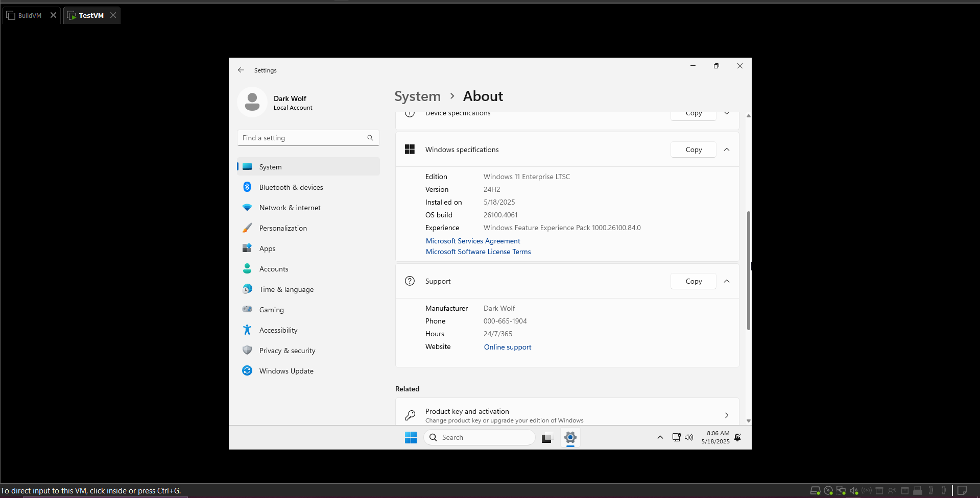Open Accessibility settings category
The width and height of the screenshot is (980, 498).
point(308,330)
